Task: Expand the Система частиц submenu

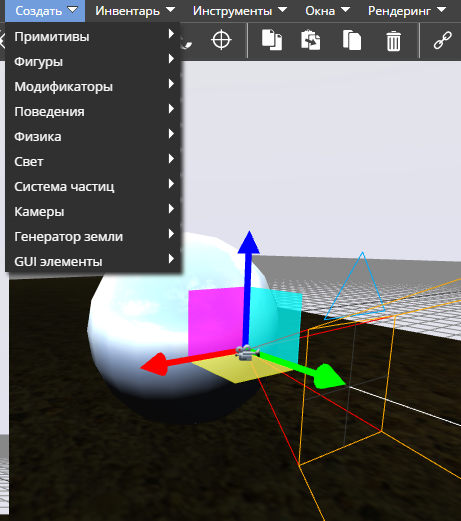Action: (x=93, y=186)
